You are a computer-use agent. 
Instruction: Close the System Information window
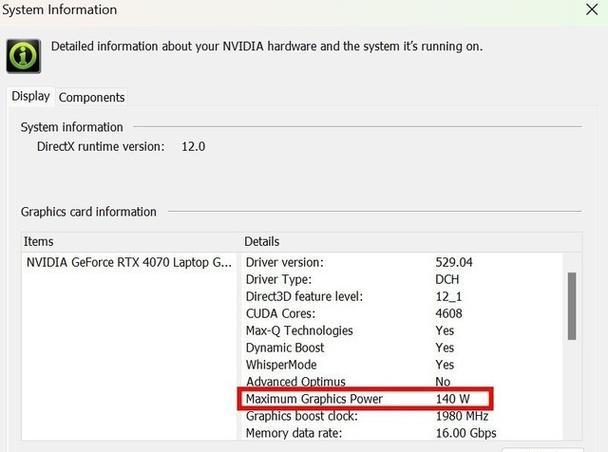pyautogui.click(x=592, y=9)
